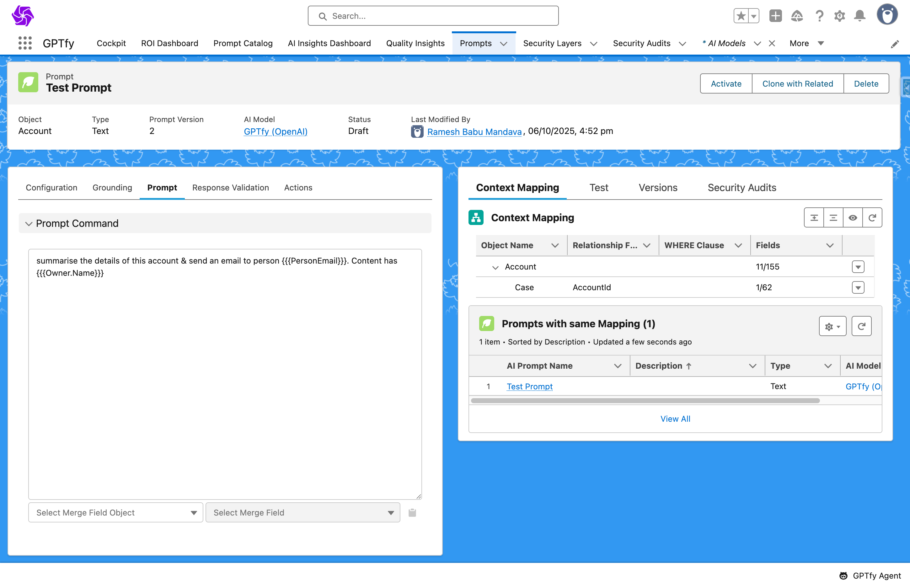The width and height of the screenshot is (910, 588).
Task: Switch to the Grounding tab
Action: (x=112, y=187)
